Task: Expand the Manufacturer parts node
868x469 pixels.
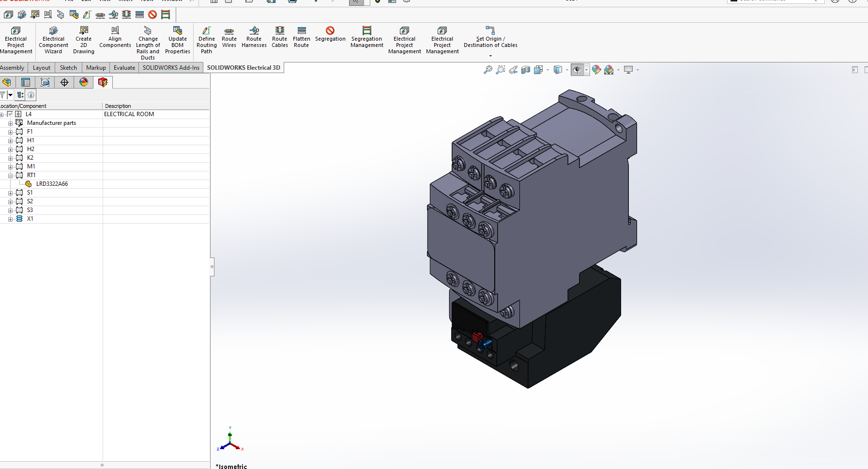Action: pos(10,123)
